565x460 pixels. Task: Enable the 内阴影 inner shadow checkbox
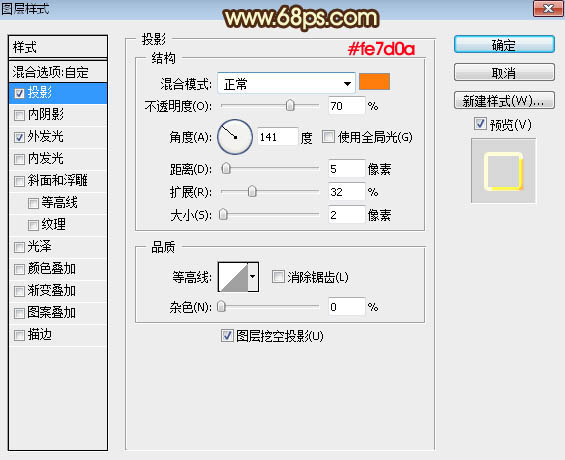19,116
